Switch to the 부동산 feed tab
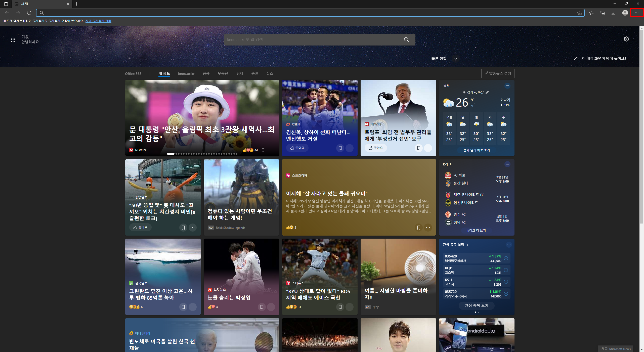The height and width of the screenshot is (352, 644). (x=223, y=74)
